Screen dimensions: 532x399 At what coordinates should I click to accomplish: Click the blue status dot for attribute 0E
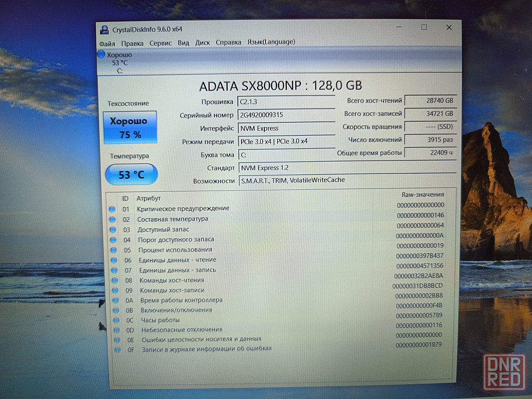[117, 339]
